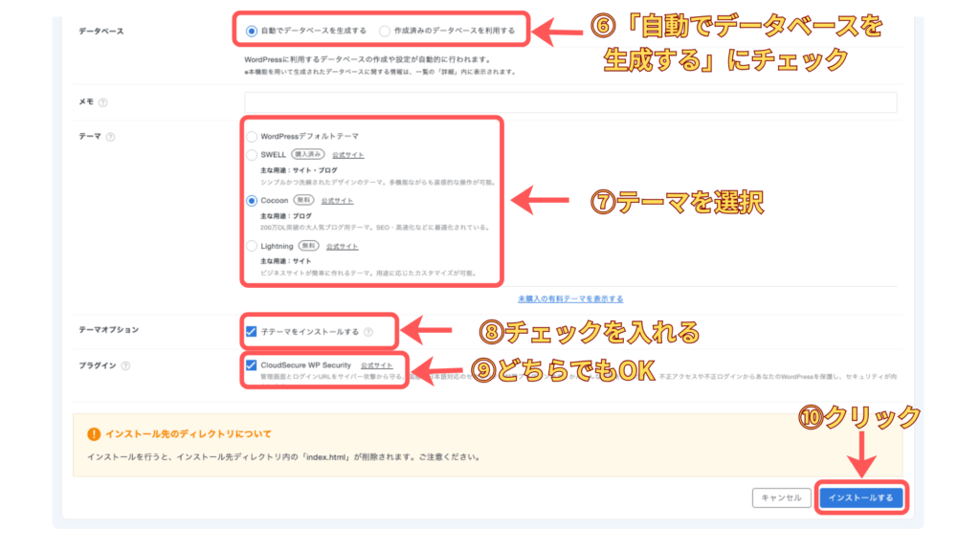The width and height of the screenshot is (980, 551).
Task: Visit the Lightning 公式サイト link
Action: [342, 246]
